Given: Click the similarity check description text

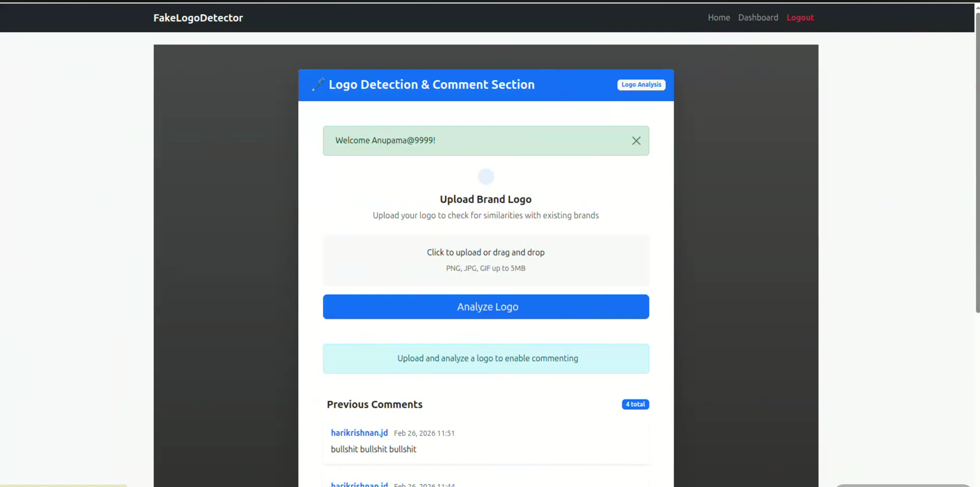Looking at the screenshot, I should point(485,216).
